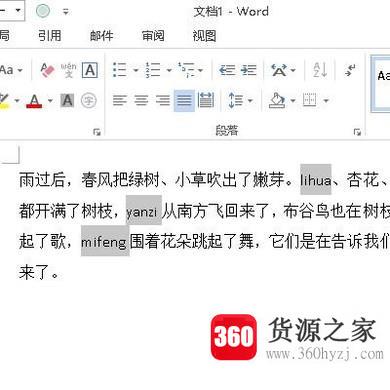Screen dimensions: 390x390
Task: Apply numbered list formatting
Action: click(153, 70)
